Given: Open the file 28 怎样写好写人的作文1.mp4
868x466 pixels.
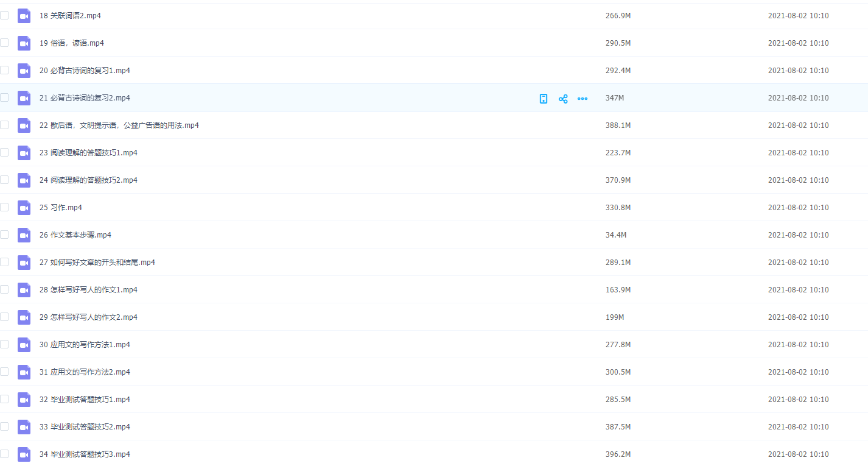Looking at the screenshot, I should tap(88, 290).
